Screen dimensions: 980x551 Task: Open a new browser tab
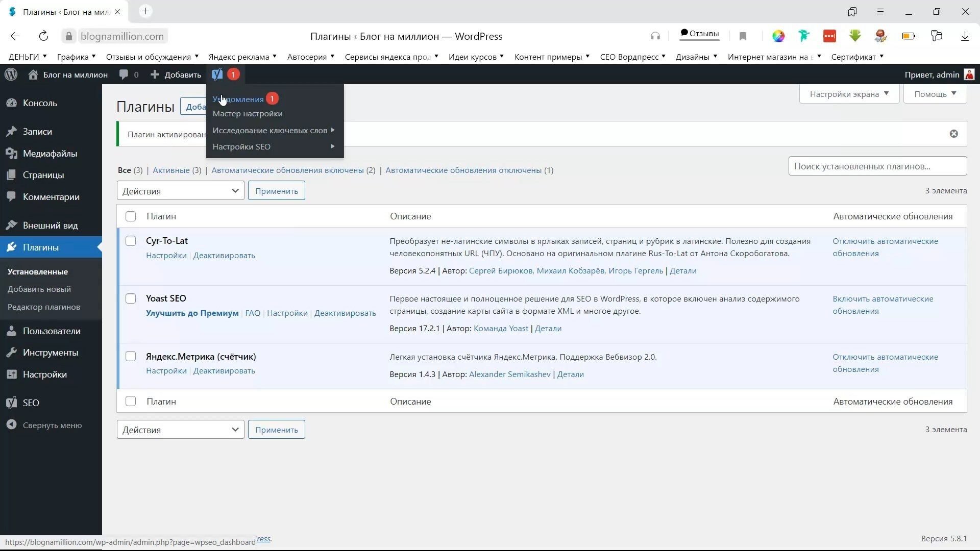click(145, 11)
